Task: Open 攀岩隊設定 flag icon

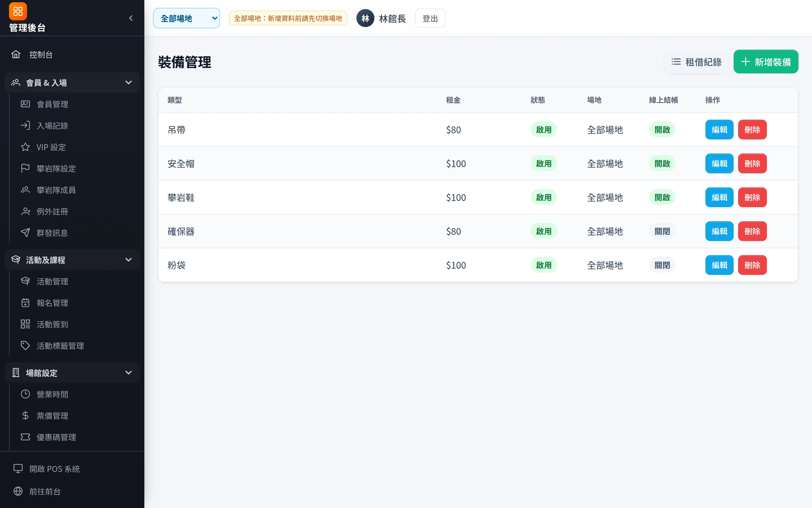Action: (x=25, y=168)
